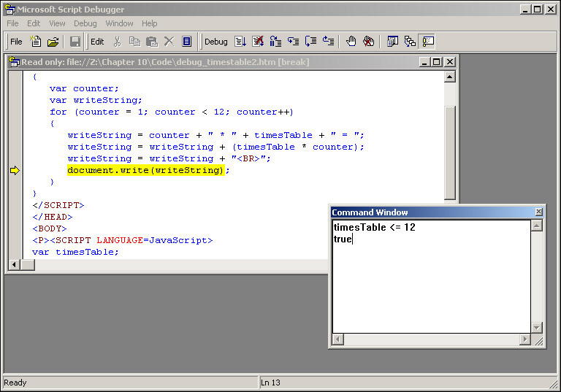The height and width of the screenshot is (392, 561).
Task: Close the Command Window panel
Action: (x=539, y=212)
